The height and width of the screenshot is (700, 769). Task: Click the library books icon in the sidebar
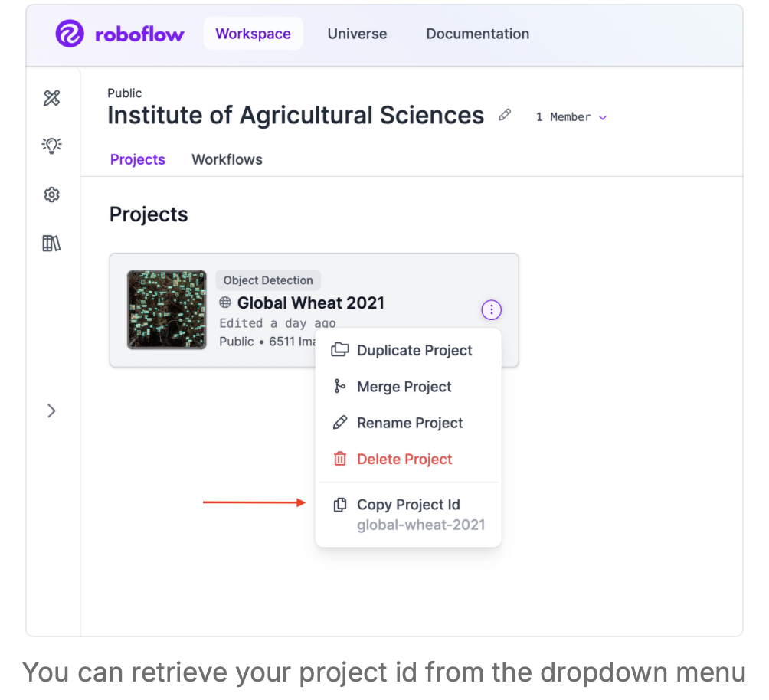51,243
